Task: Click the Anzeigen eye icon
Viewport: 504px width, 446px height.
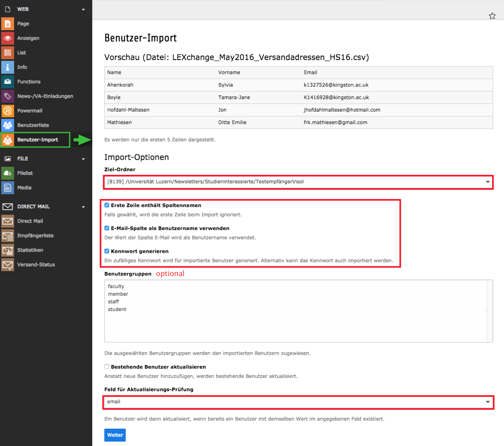Action: coord(8,38)
